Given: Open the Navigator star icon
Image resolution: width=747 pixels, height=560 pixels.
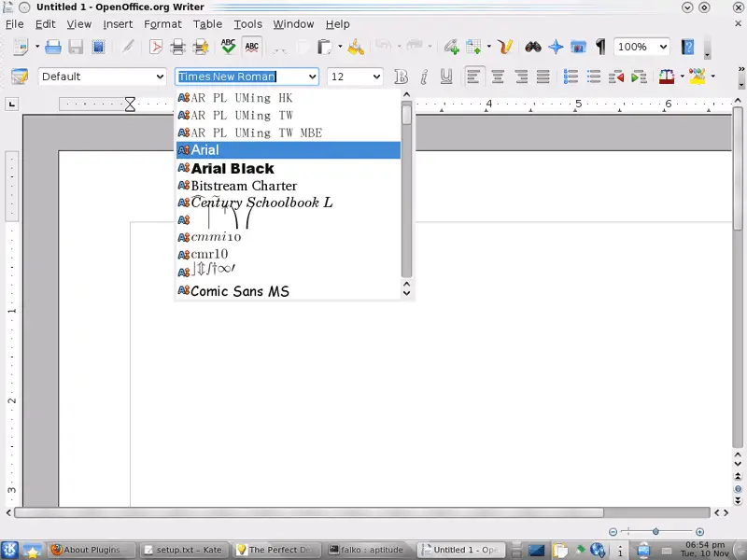Looking at the screenshot, I should tap(556, 47).
